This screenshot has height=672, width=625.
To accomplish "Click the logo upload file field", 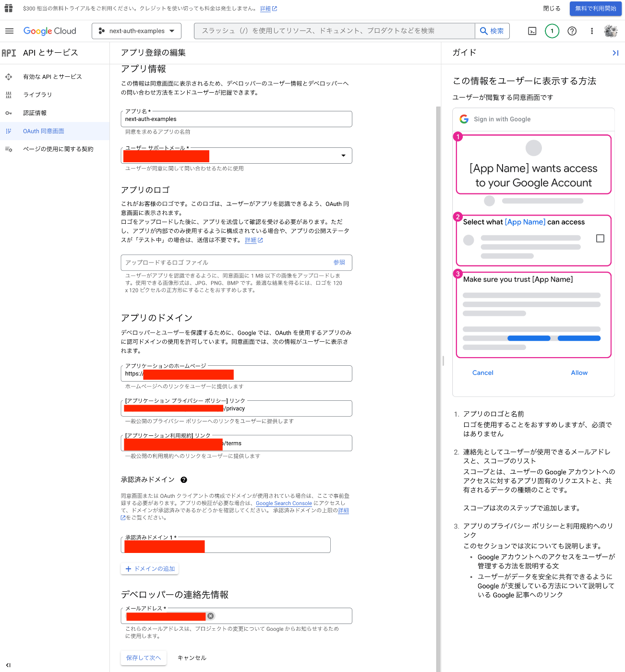I will pos(236,263).
